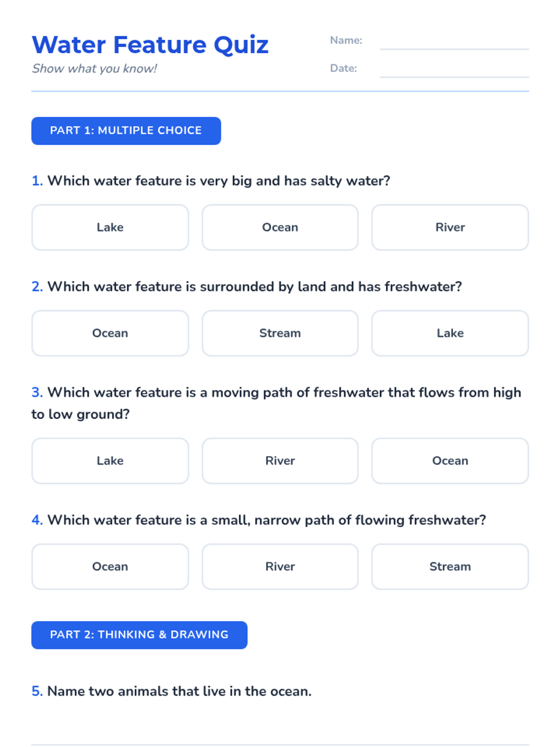Pick Ocean option under question 3
560x747 pixels.
[x=450, y=461]
